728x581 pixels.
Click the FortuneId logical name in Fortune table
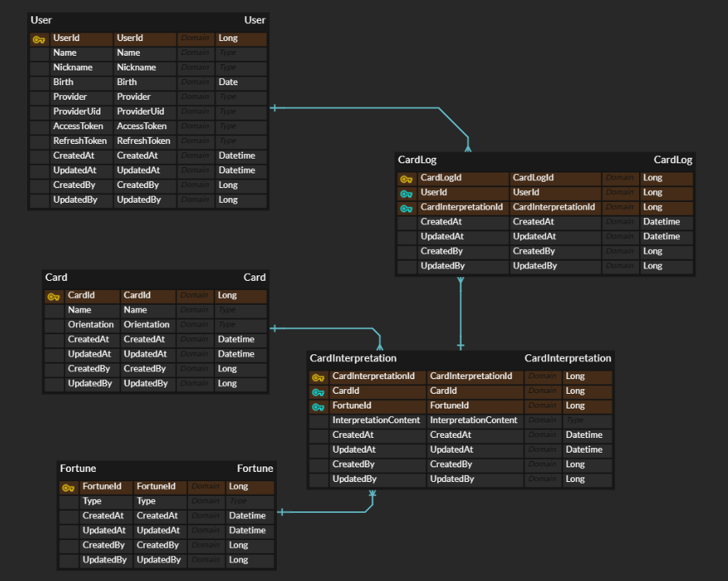click(x=106, y=487)
